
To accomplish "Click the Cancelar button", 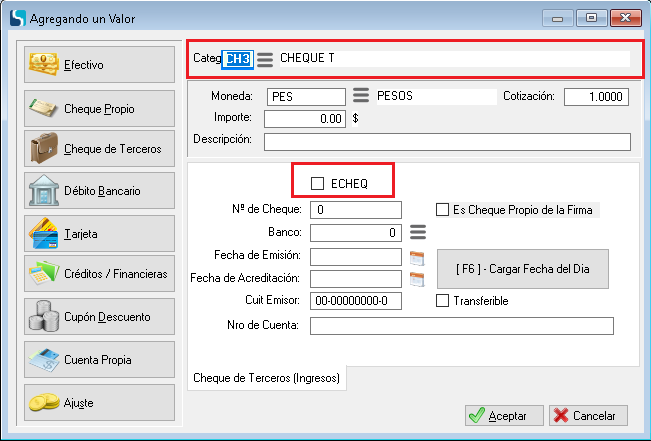I will (x=588, y=415).
